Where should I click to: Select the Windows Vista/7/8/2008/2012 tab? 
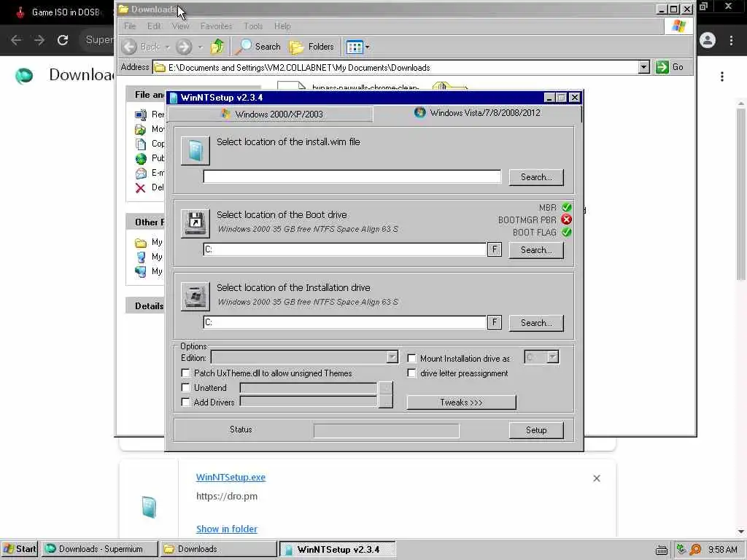tap(477, 113)
